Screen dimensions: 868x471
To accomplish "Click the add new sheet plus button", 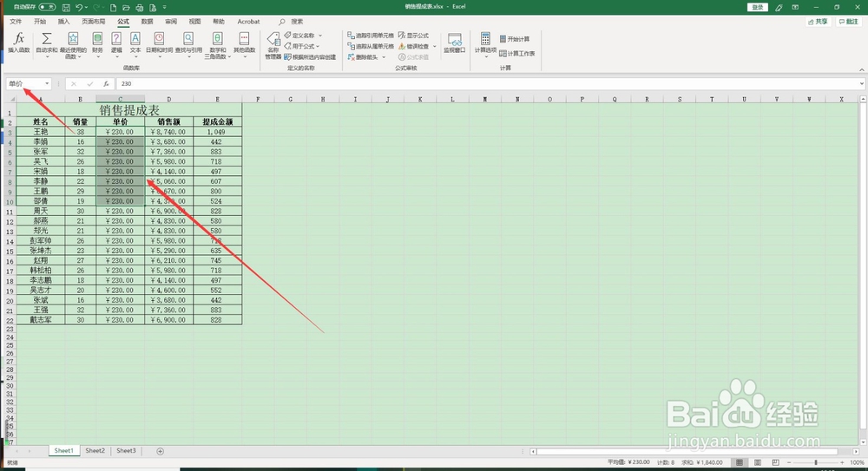I will click(x=160, y=451).
